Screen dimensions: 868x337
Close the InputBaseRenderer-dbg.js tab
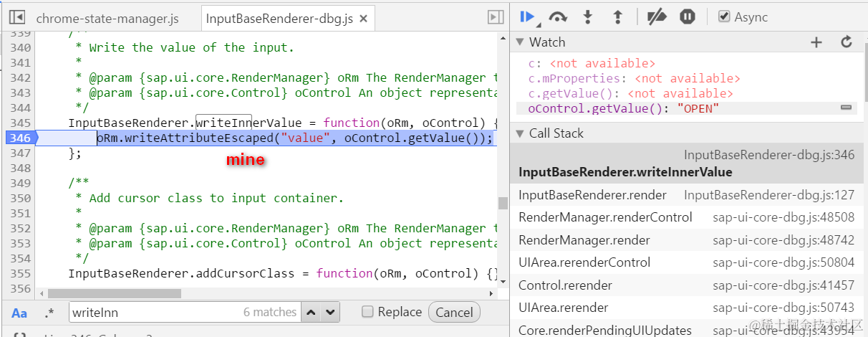click(x=364, y=19)
